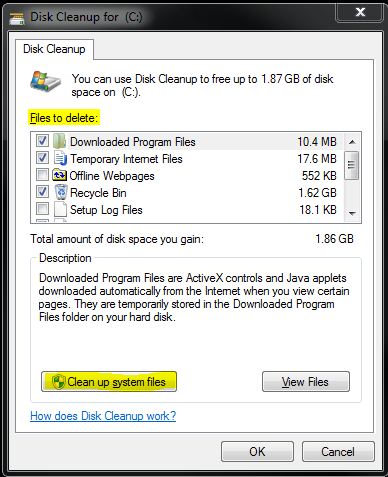Viewport: 388px width, 477px height.
Task: Click the file list scroll up arrow
Action: (352, 142)
